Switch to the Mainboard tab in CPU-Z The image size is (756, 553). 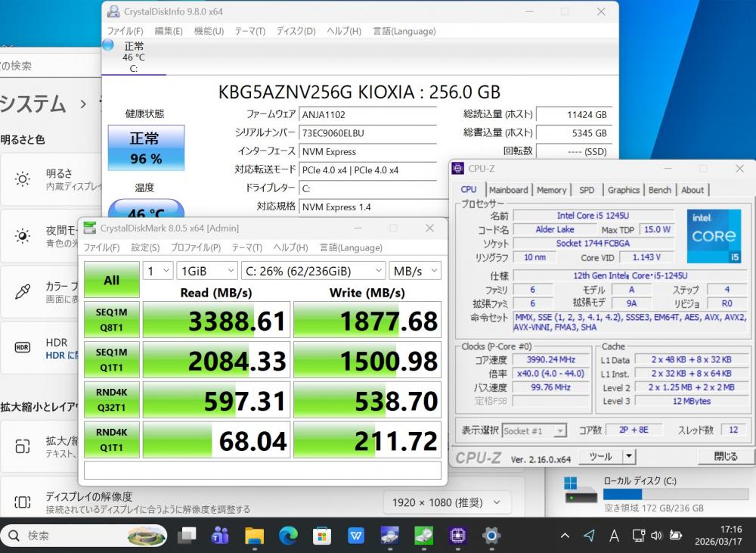click(508, 190)
